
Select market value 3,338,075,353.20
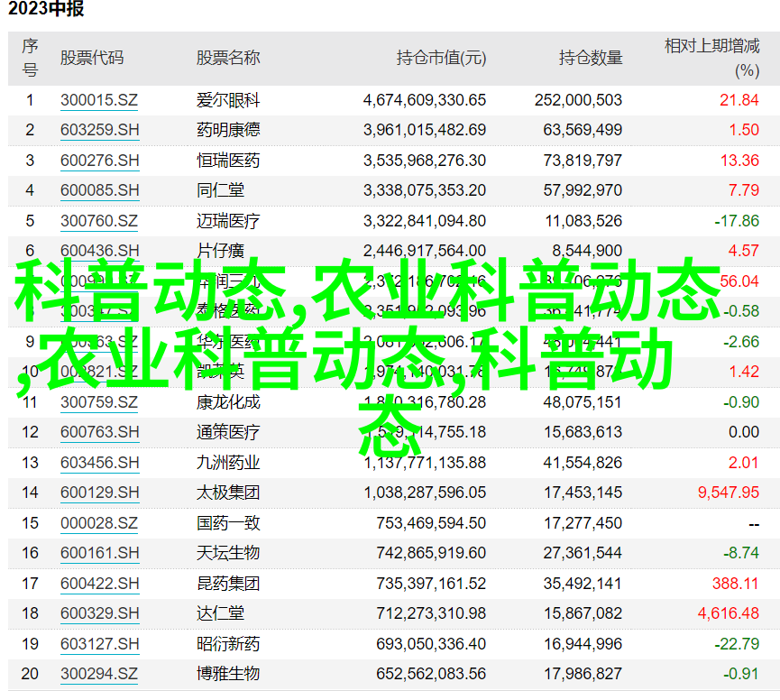(425, 190)
